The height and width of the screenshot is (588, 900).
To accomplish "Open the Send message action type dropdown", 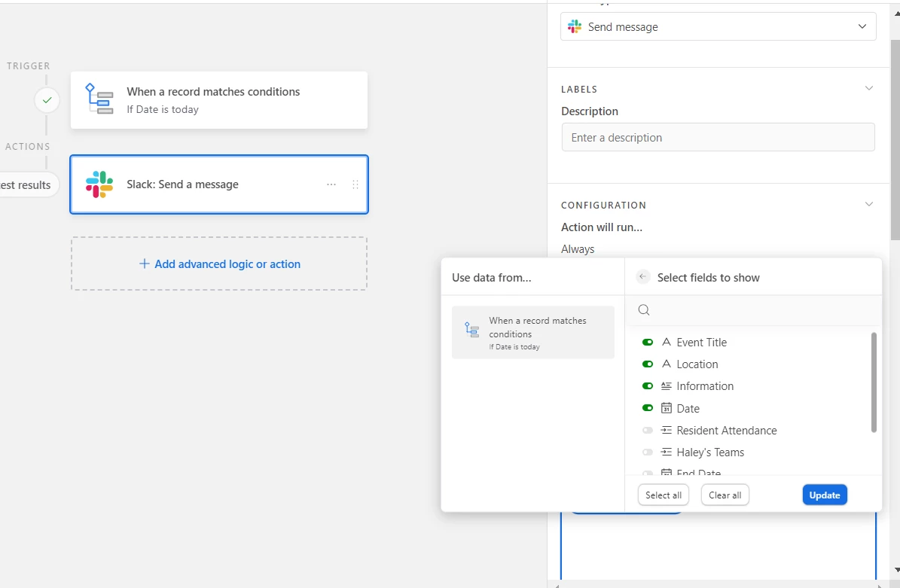I will pyautogui.click(x=718, y=27).
